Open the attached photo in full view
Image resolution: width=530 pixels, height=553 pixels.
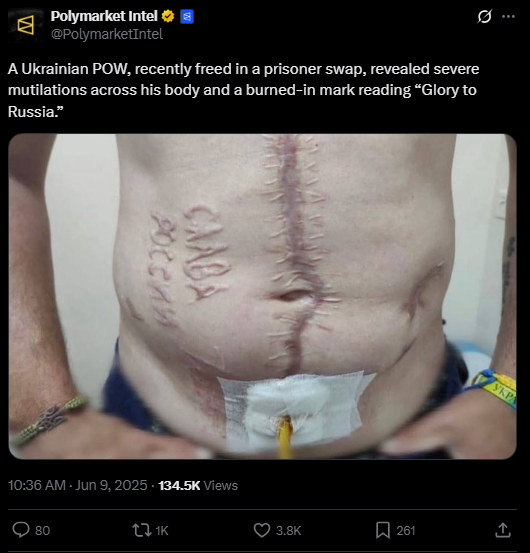[x=262, y=296]
